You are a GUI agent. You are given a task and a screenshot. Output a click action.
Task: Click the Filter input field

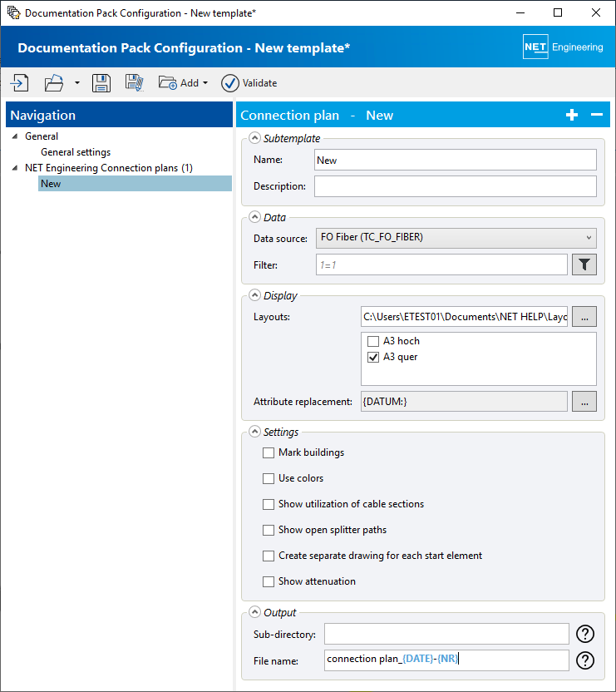click(441, 264)
